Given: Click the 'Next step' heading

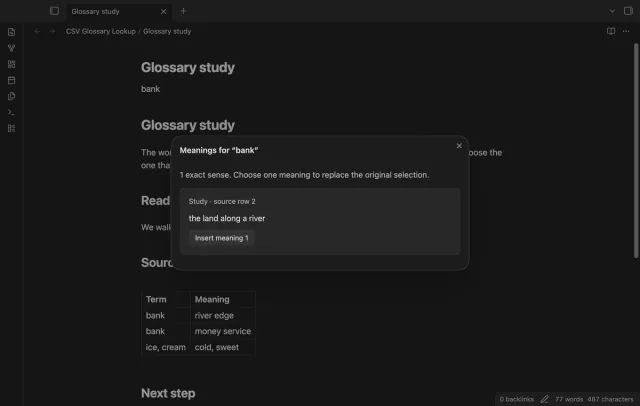Looking at the screenshot, I should pyautogui.click(x=168, y=393).
